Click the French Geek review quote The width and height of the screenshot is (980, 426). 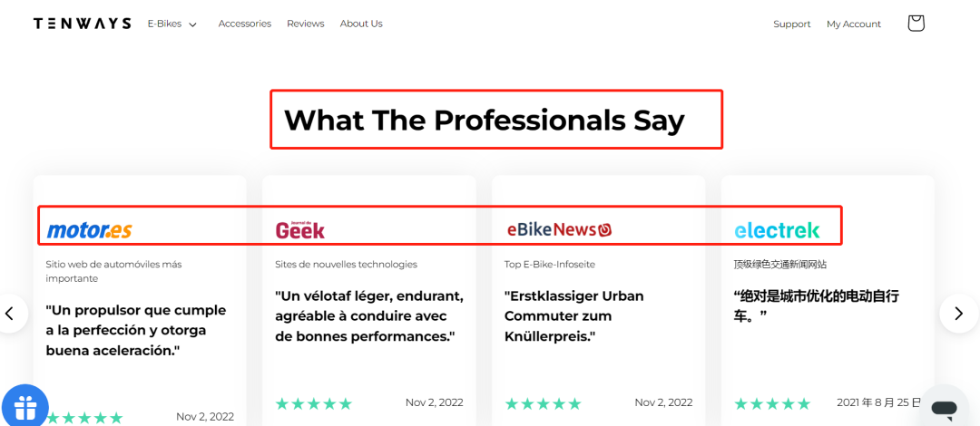tap(368, 315)
